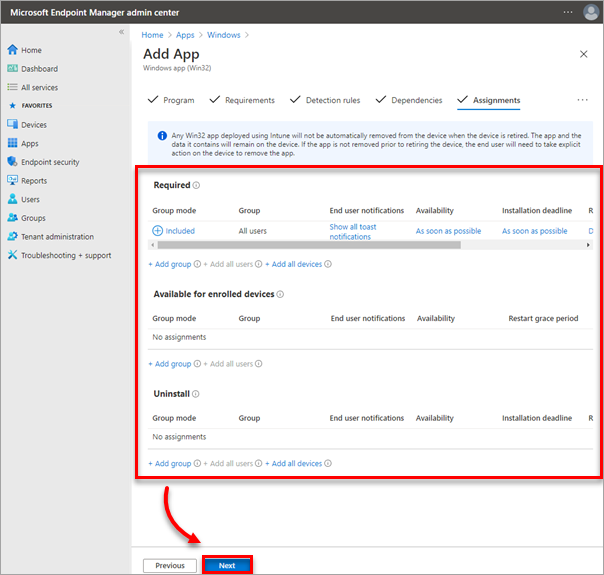Open Devices icon in sidebar

pos(13,125)
